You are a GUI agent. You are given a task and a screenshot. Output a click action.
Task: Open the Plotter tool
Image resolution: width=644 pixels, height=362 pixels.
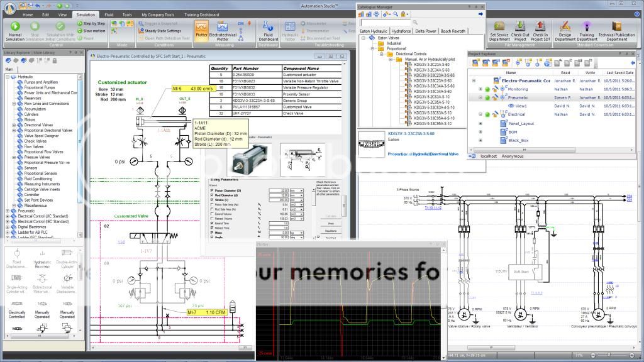pos(201,29)
